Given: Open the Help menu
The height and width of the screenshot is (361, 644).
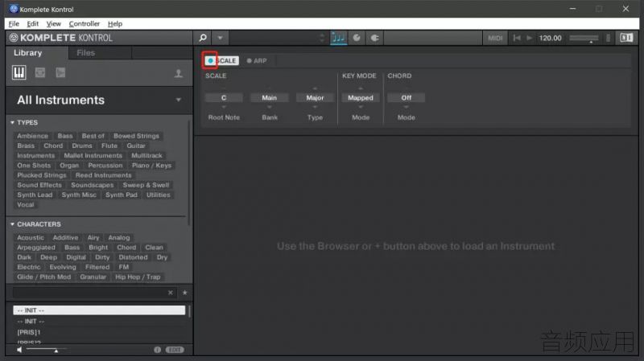Looking at the screenshot, I should coord(115,24).
